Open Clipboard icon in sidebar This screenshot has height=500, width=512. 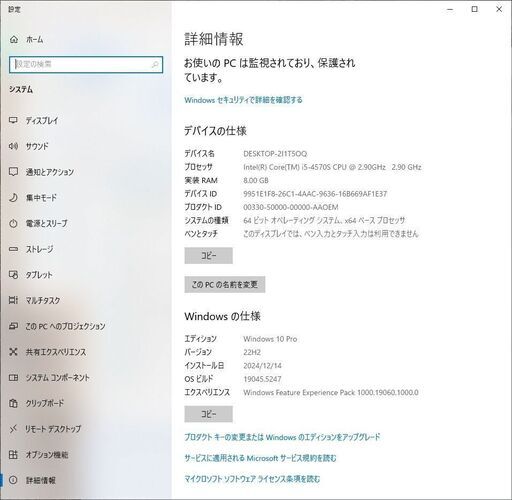coord(13,403)
